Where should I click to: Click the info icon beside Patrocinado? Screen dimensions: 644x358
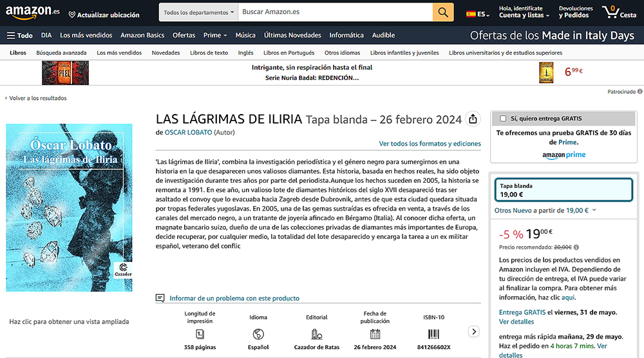(640, 91)
